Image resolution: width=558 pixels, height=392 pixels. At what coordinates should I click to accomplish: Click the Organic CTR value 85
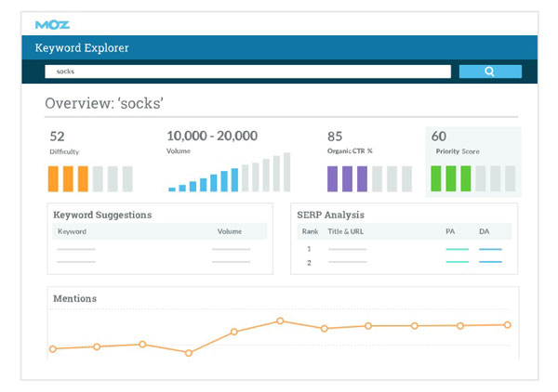click(335, 136)
